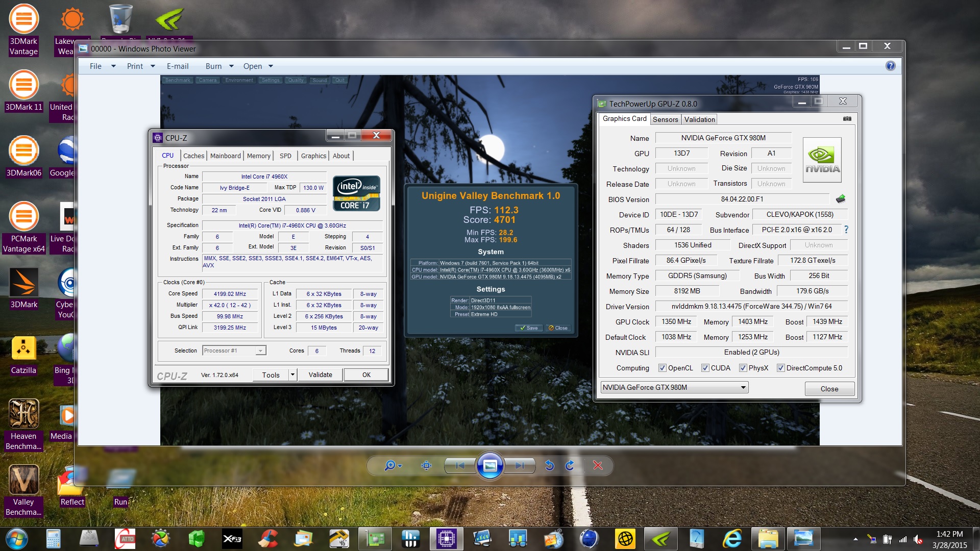The height and width of the screenshot is (551, 980).
Task: Click the volume icon in system tray
Action: pos(918,539)
